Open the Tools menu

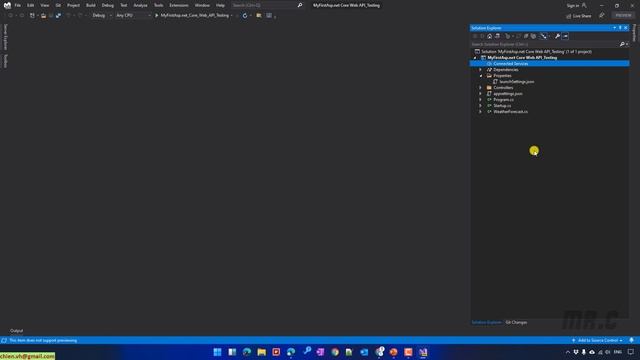[x=158, y=5]
